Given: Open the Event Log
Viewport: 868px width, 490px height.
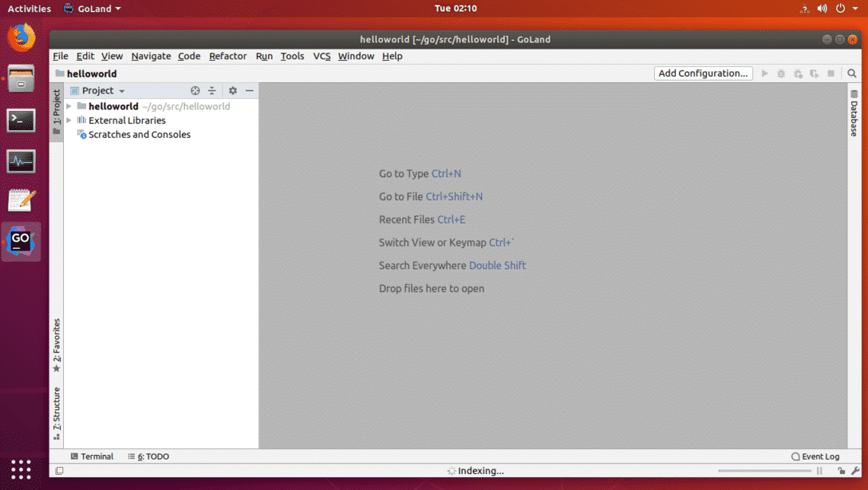Looking at the screenshot, I should (x=815, y=457).
